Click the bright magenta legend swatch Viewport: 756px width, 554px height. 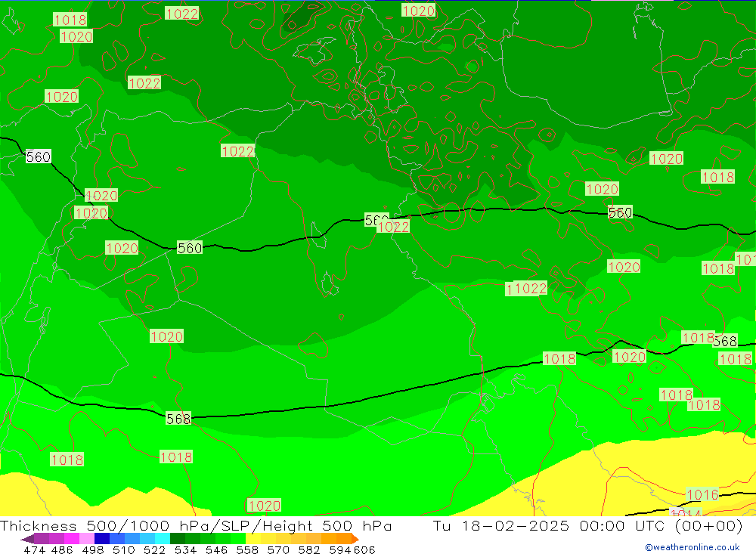pos(71,539)
